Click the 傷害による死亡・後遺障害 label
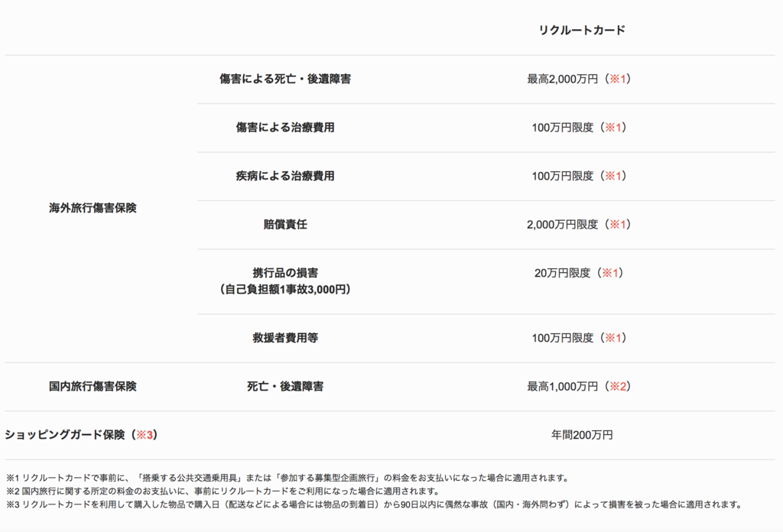 pyautogui.click(x=285, y=79)
